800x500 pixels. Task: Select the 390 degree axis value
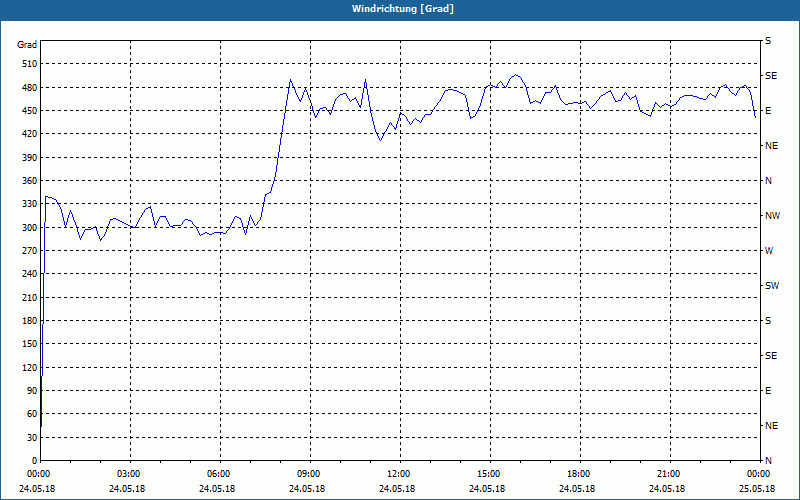[x=30, y=158]
